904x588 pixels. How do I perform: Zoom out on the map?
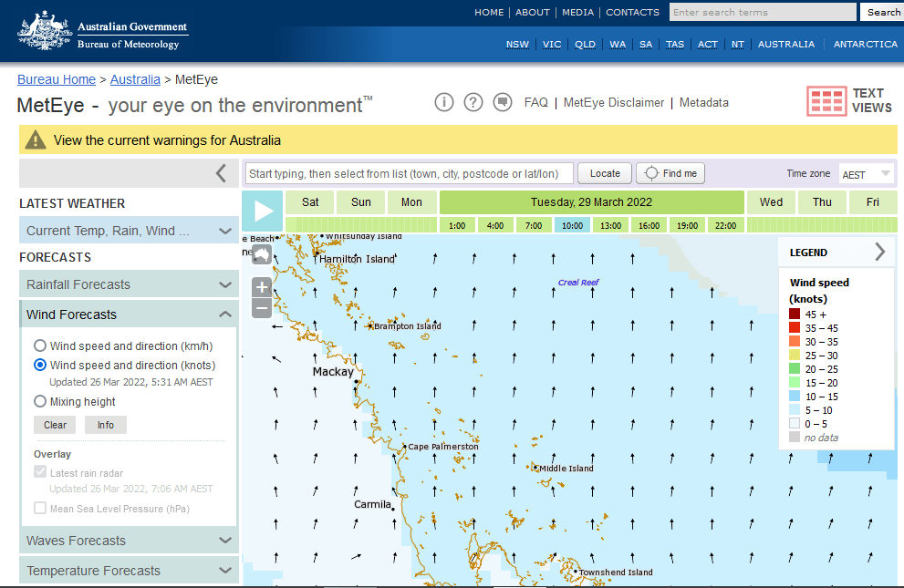(x=262, y=308)
